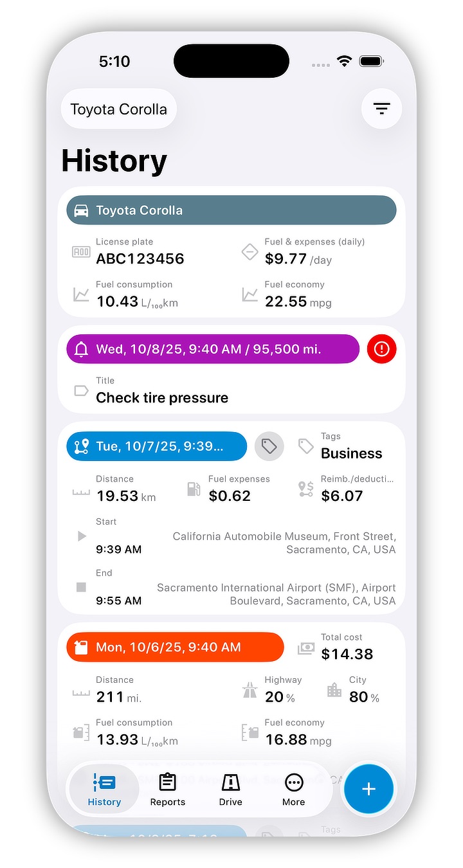Open the Wed 10/8/25 reminder entry

tap(212, 349)
